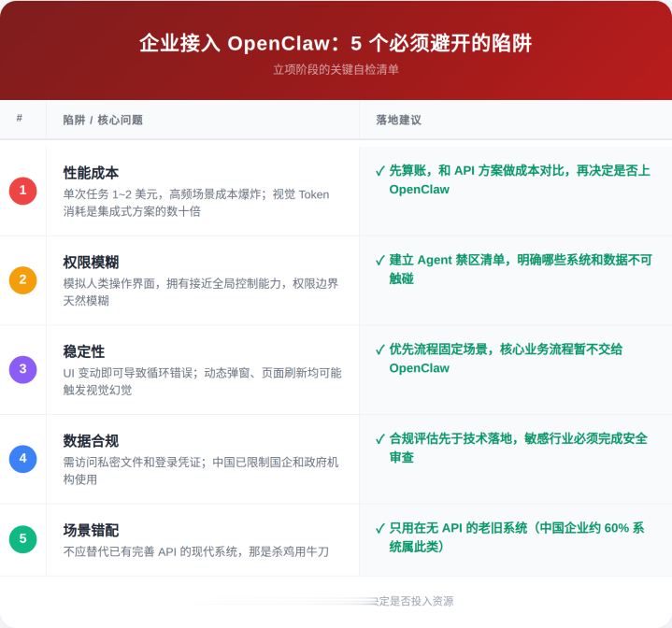Click the heading '场景错配'
This screenshot has width=672, height=628.
pyautogui.click(x=91, y=530)
